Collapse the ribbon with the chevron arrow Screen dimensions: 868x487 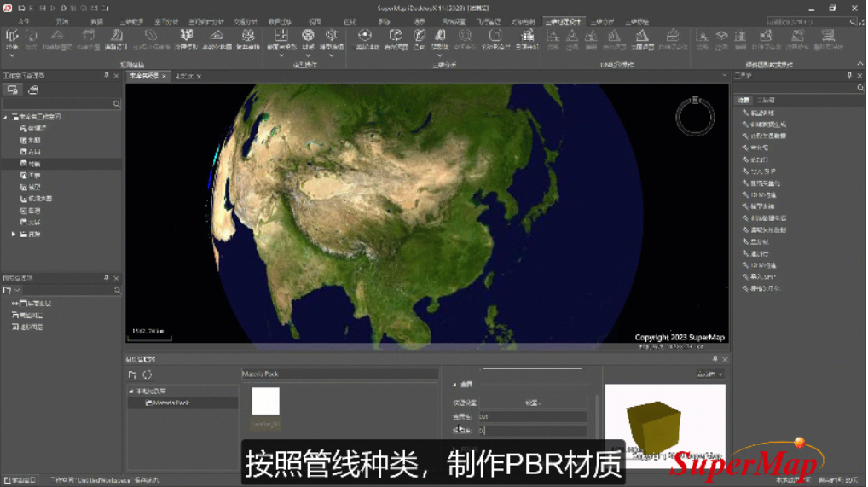point(859,64)
